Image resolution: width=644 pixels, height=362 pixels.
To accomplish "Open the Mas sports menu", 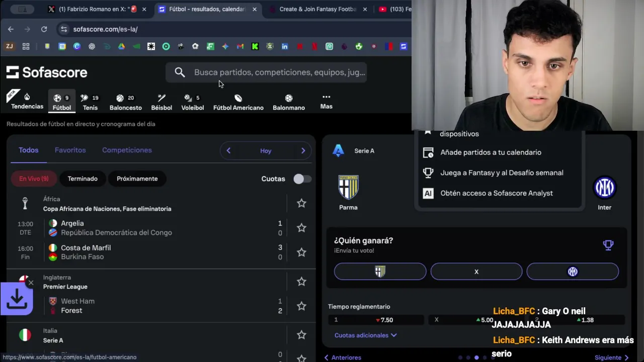I will pos(326,101).
